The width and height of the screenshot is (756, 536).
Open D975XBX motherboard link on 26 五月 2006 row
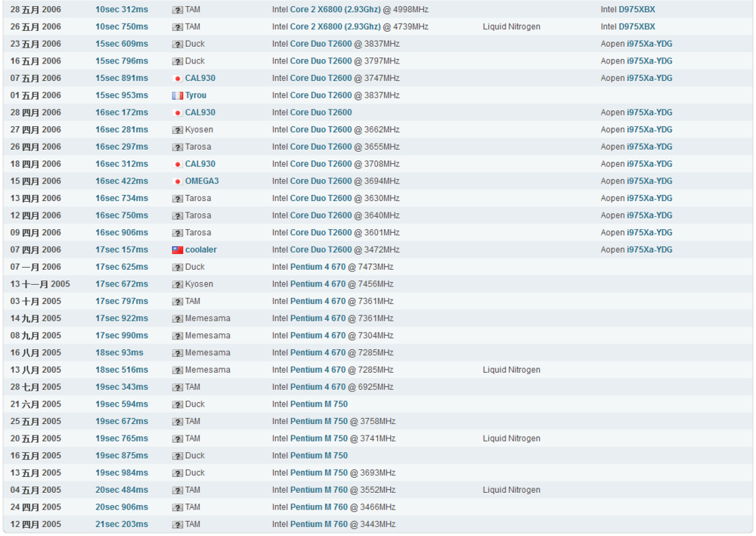pos(637,26)
